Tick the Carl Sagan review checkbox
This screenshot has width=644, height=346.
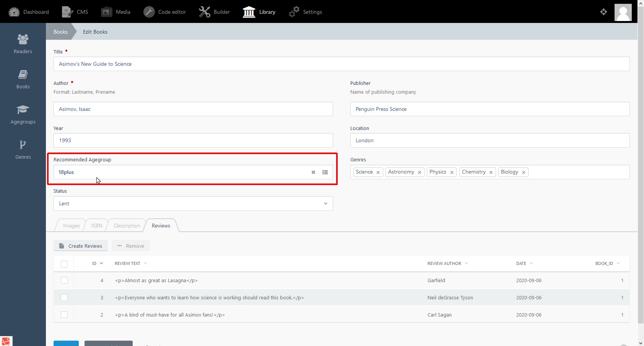click(x=64, y=315)
